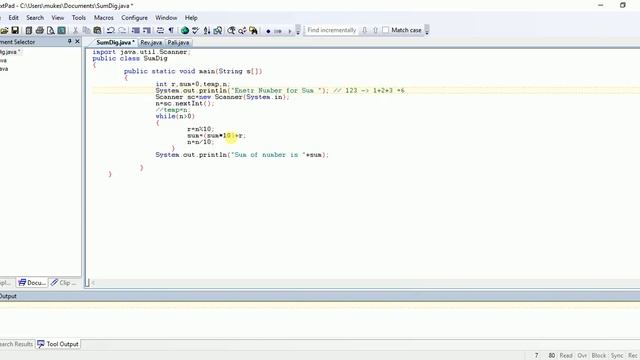Undo the last edit
This screenshot has height=360, width=640.
(x=111, y=30)
